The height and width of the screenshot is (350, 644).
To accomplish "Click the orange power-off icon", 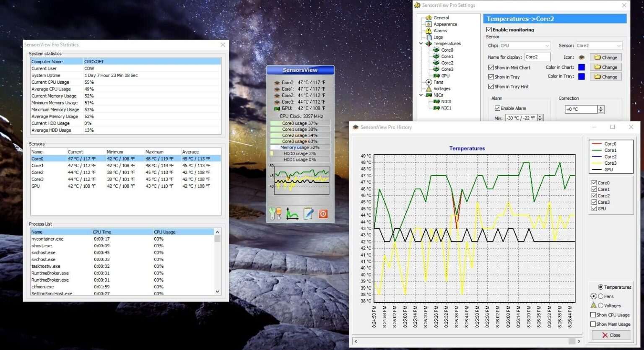I will 323,214.
